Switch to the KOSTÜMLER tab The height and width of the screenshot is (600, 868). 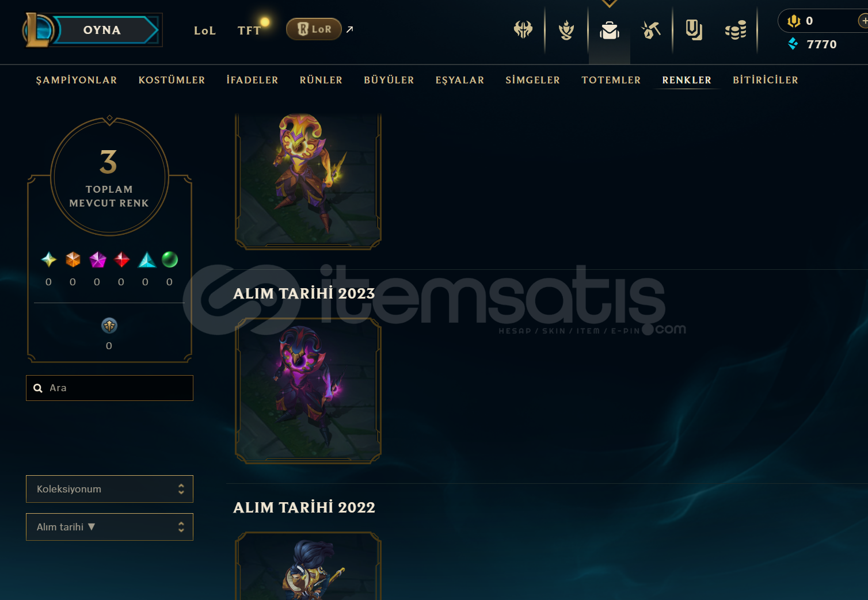click(172, 80)
